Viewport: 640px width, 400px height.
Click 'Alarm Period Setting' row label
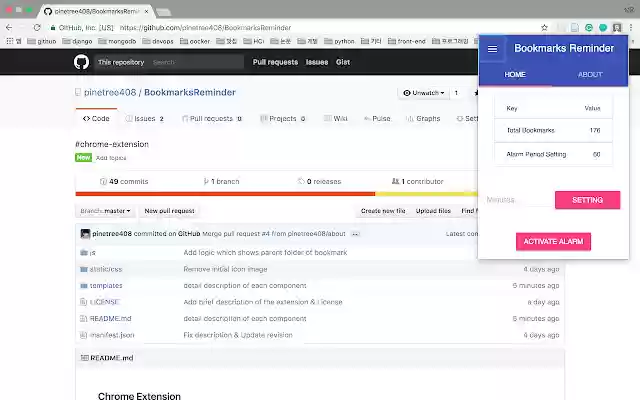[536, 155]
